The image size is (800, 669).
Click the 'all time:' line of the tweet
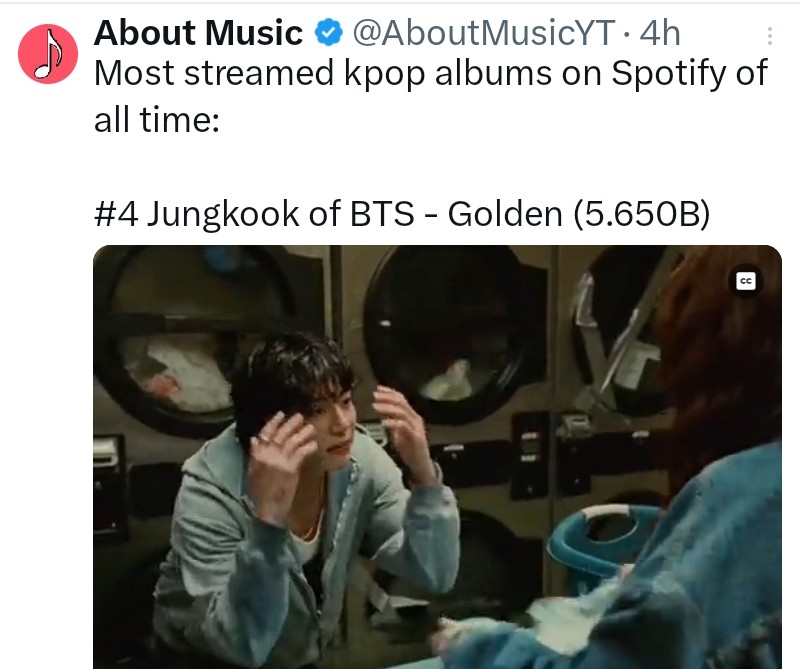click(157, 120)
